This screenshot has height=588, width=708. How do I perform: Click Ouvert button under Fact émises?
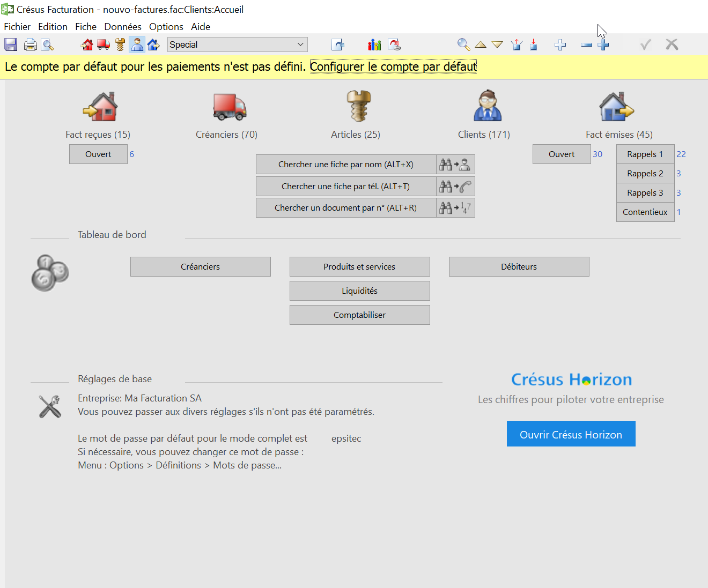[562, 154]
